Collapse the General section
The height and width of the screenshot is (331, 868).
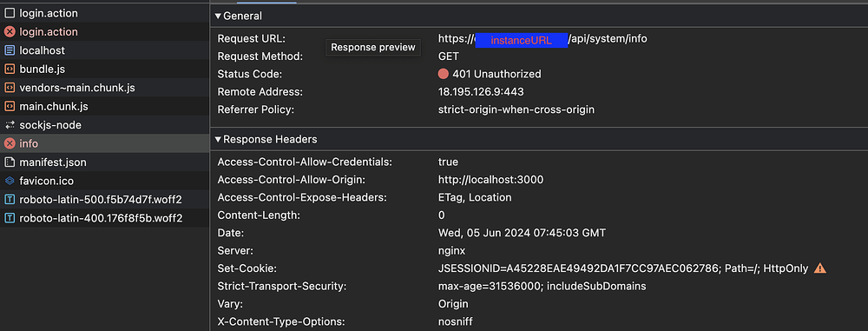(218, 17)
